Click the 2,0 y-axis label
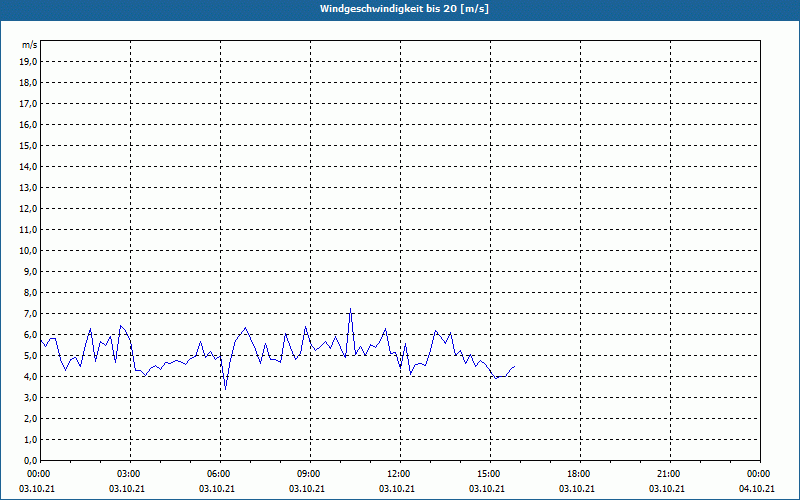 click(30, 418)
